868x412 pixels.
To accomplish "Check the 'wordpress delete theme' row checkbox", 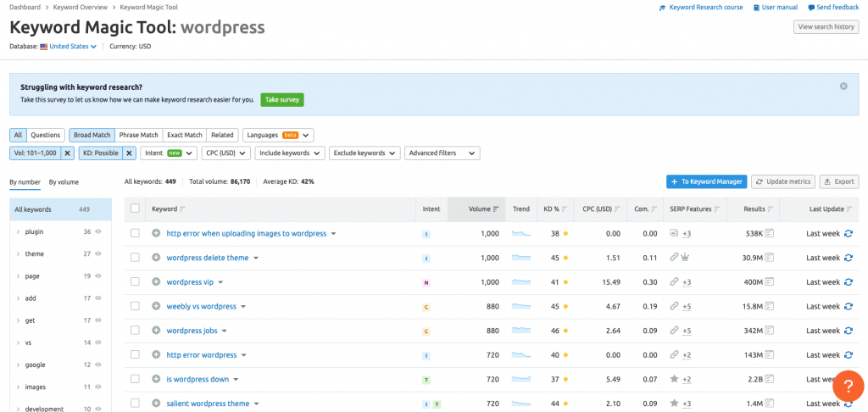I will pyautogui.click(x=135, y=258).
